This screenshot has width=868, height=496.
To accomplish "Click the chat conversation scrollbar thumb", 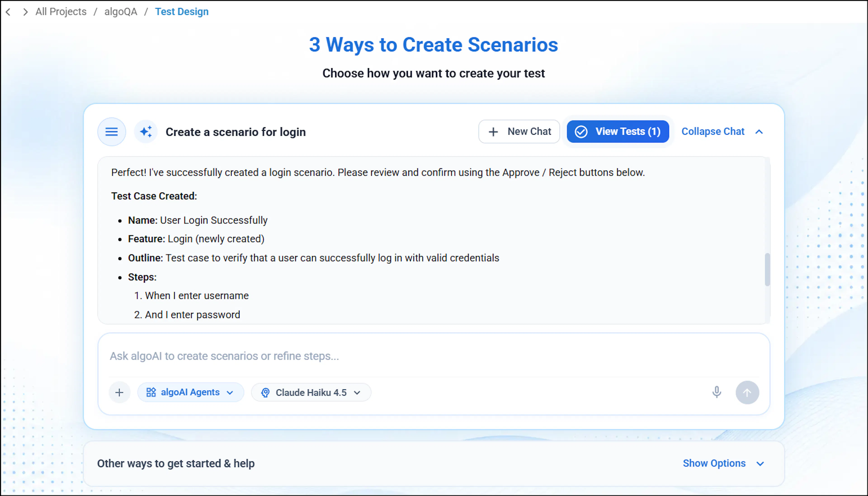I will click(767, 269).
